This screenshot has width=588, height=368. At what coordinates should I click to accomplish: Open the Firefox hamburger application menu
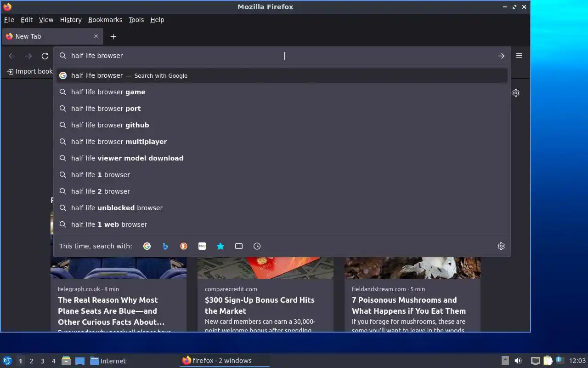519,56
